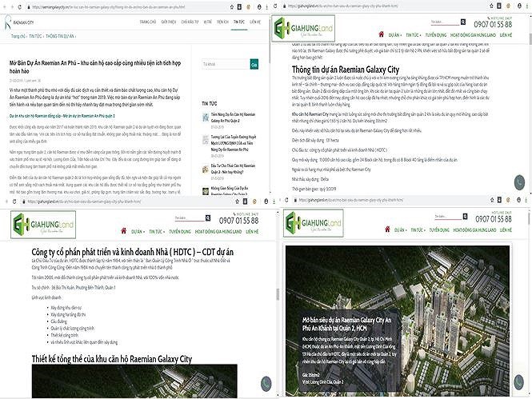Open TRANG CHỦ in the Raemian City menu
Screen dimensions: 532x399
147,22
